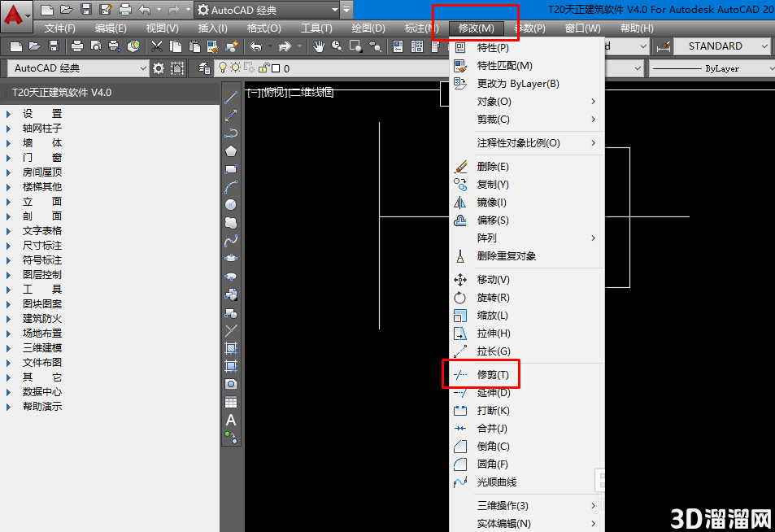The width and height of the screenshot is (775, 532).
Task: Select the Spline draw tool
Action: [231, 241]
